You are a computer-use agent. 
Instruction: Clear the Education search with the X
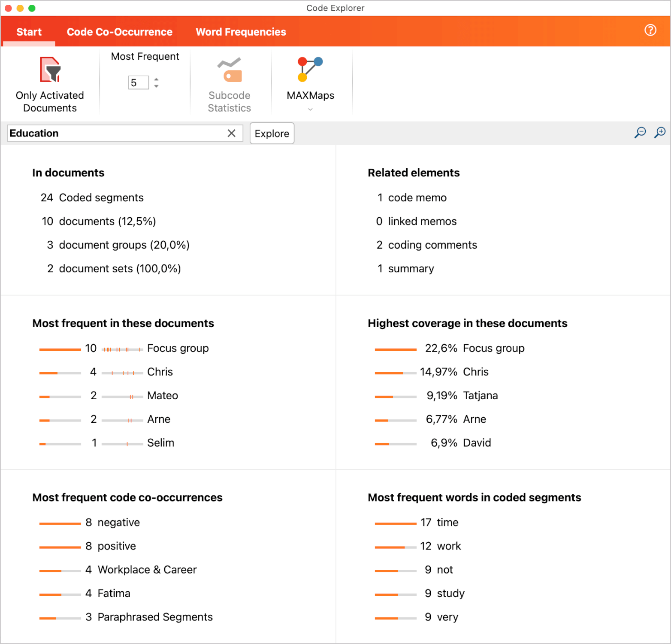pos(232,133)
